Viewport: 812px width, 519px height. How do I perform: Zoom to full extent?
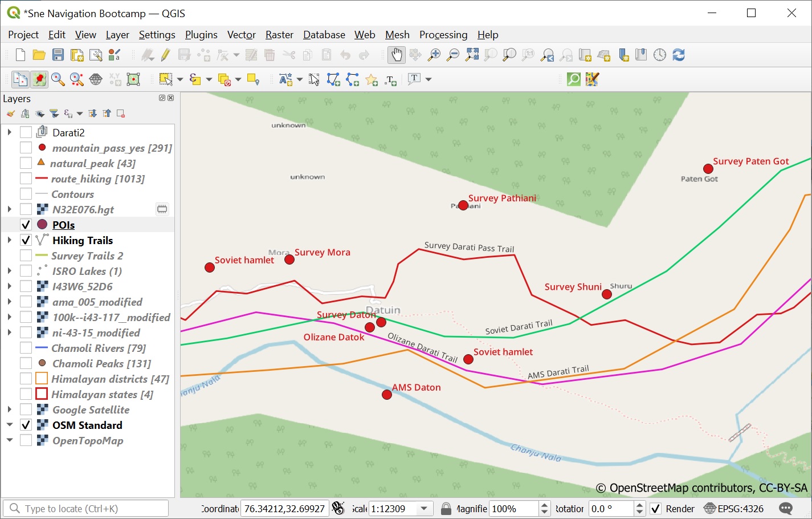click(x=472, y=55)
